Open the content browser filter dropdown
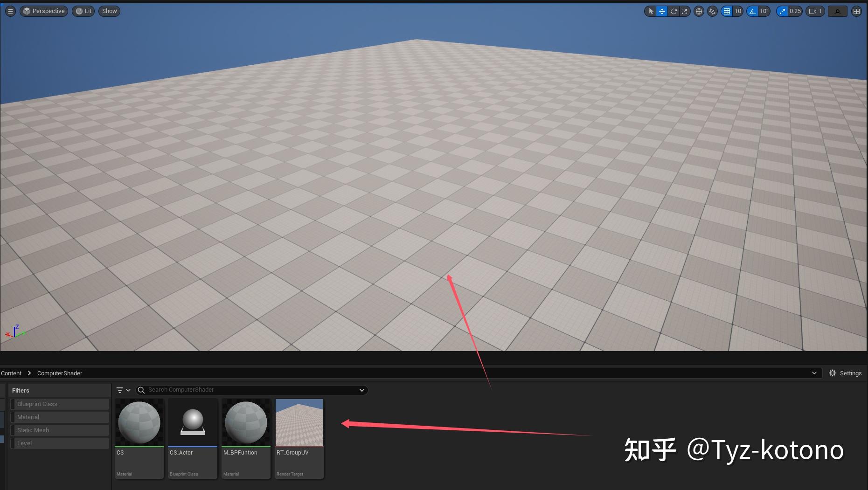The width and height of the screenshot is (868, 490). click(x=123, y=390)
